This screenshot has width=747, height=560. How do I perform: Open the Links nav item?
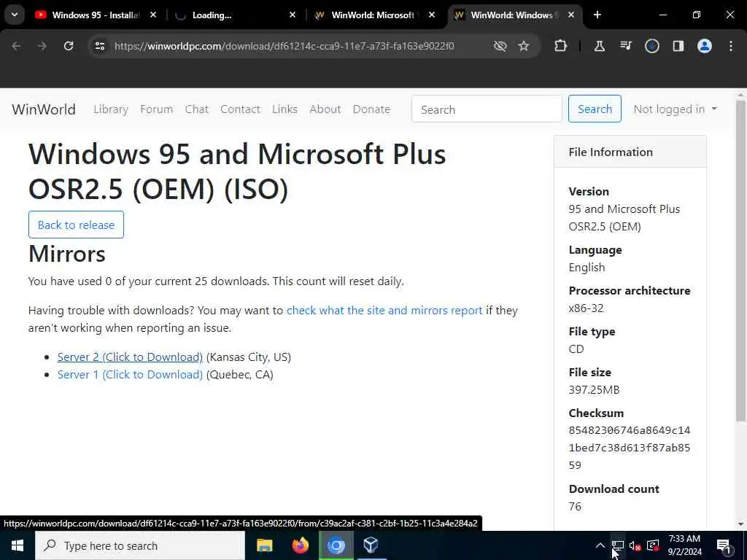coord(285,109)
